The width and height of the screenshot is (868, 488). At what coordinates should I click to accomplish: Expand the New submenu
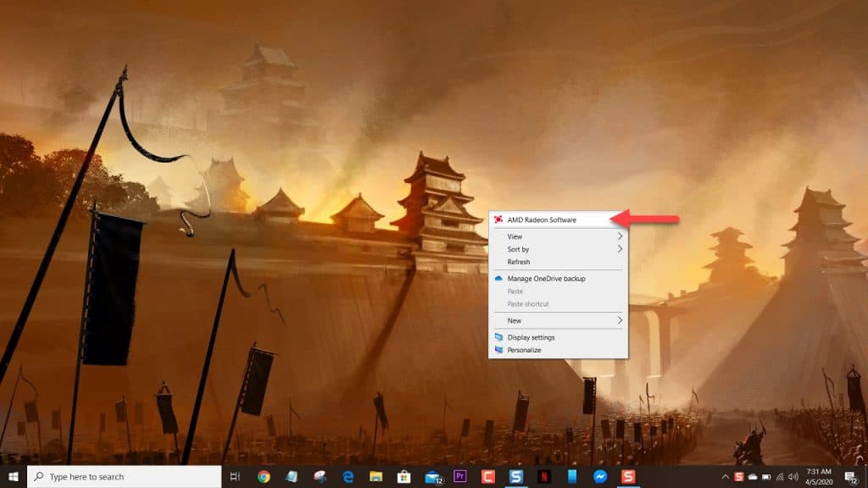click(x=542, y=320)
